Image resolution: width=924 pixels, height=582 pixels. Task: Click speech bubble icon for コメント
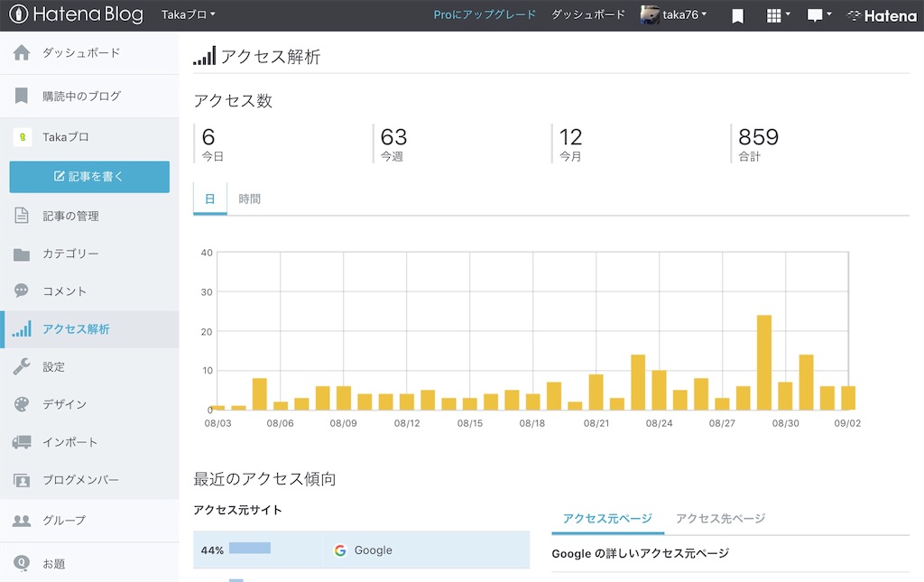click(22, 291)
